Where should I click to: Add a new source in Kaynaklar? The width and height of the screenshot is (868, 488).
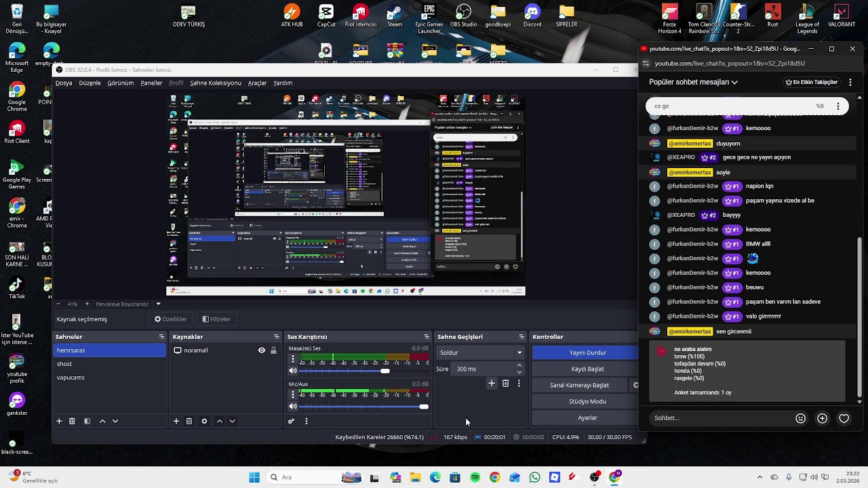[176, 421]
